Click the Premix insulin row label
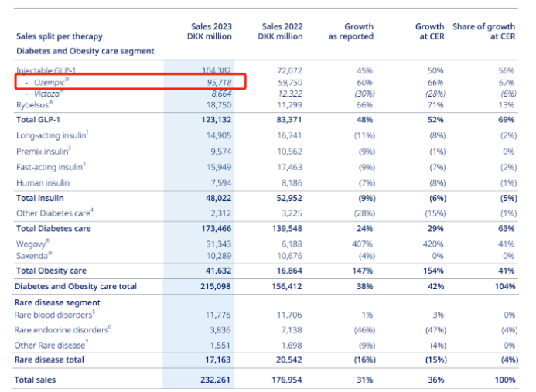The height and width of the screenshot is (392, 536). [x=44, y=151]
